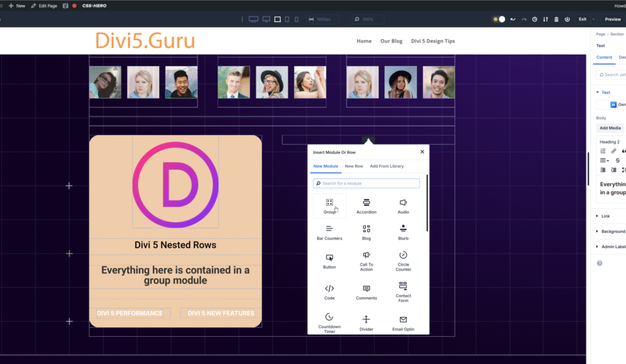
Task: Select the Content tab in settings panel
Action: tap(604, 57)
